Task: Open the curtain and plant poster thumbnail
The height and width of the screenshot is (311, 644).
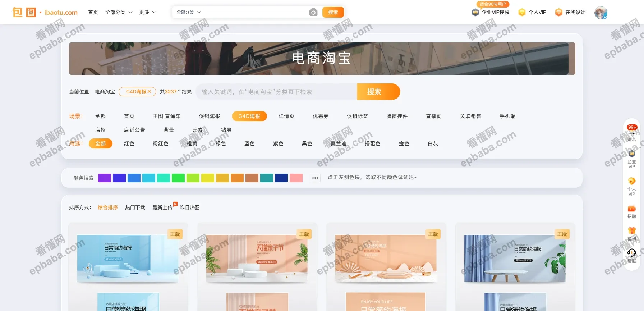Action: click(x=515, y=259)
